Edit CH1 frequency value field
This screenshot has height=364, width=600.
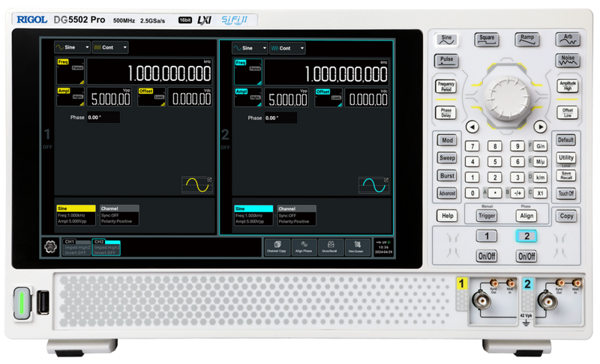(x=149, y=71)
